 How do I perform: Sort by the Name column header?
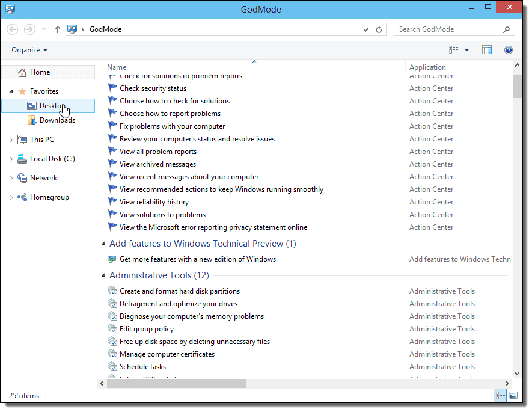pos(117,67)
